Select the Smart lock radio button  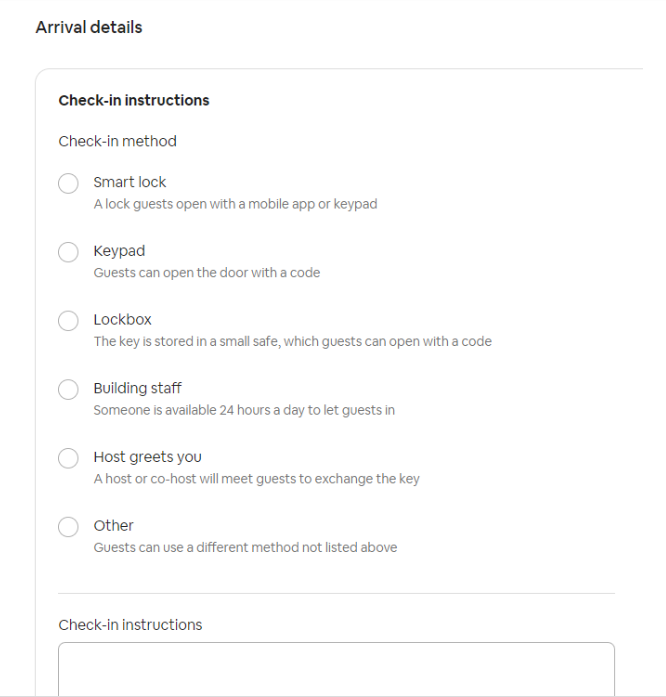pyautogui.click(x=68, y=184)
